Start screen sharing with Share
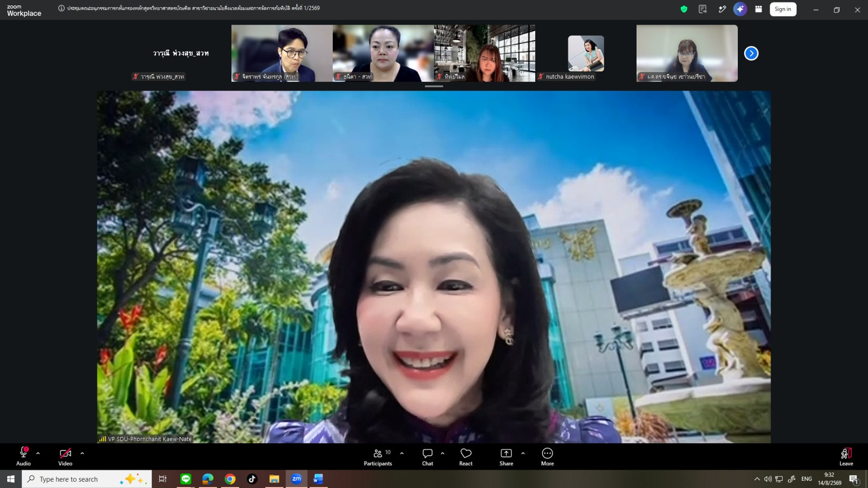Image resolution: width=868 pixels, height=488 pixels. tap(506, 456)
